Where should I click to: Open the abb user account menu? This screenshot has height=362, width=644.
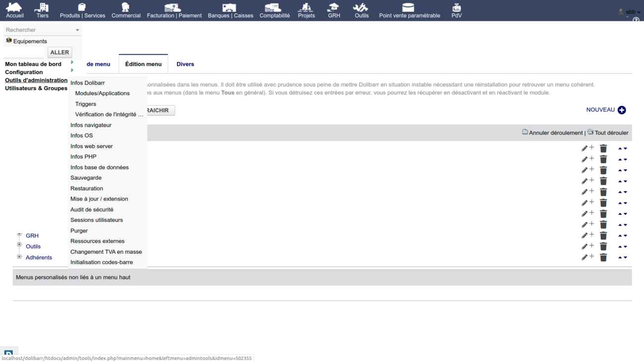[629, 12]
